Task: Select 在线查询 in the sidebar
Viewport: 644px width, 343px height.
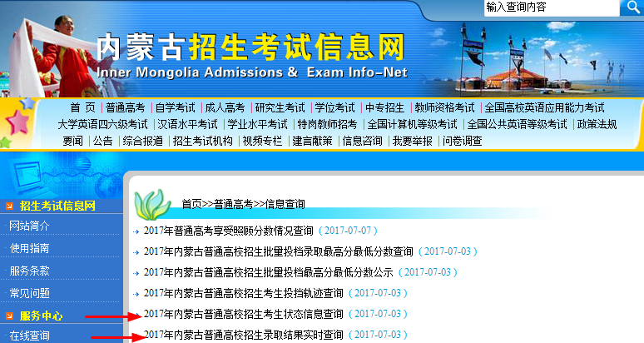Action: pos(29,336)
